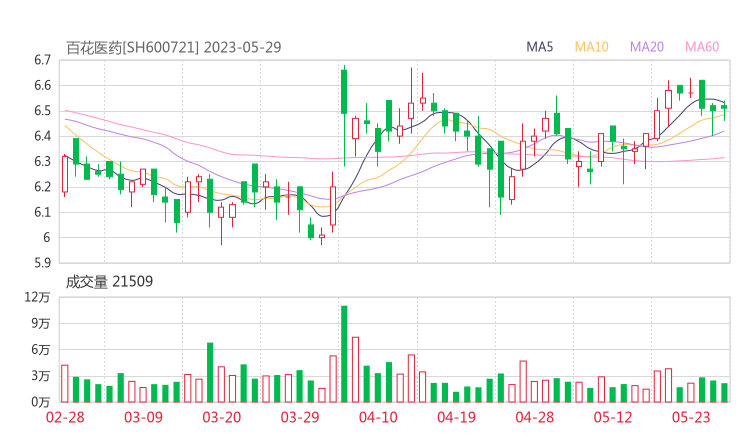
Task: Click the 6.5 price axis value
Action: [42, 111]
